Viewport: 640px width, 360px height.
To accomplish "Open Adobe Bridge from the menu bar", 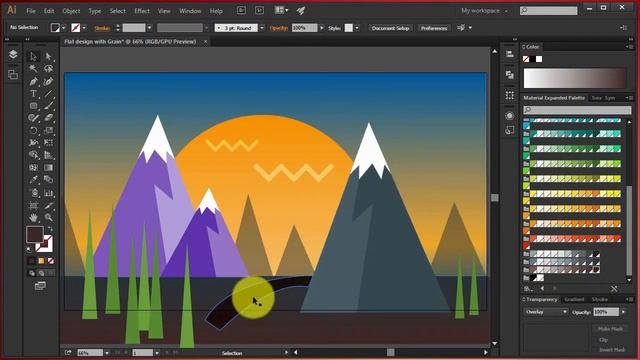I will pyautogui.click(x=241, y=11).
